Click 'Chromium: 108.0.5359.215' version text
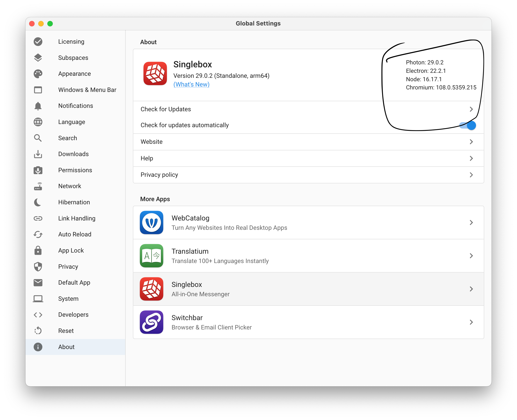This screenshot has height=420, width=517. 441,88
